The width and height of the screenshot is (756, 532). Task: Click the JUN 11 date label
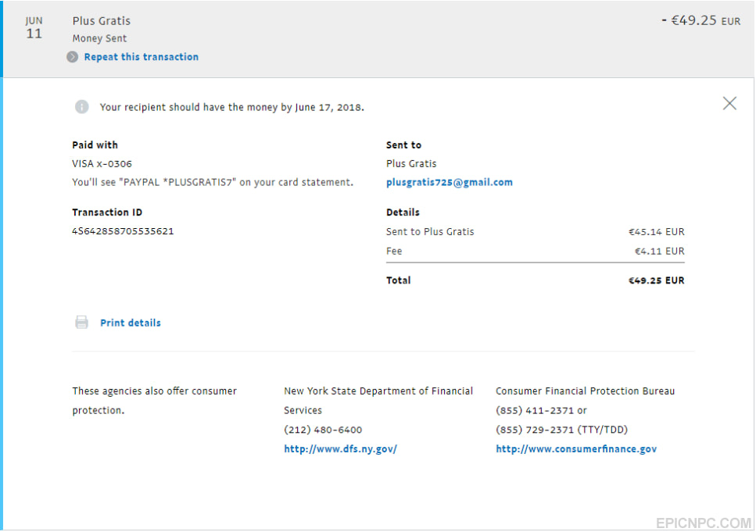coord(34,27)
